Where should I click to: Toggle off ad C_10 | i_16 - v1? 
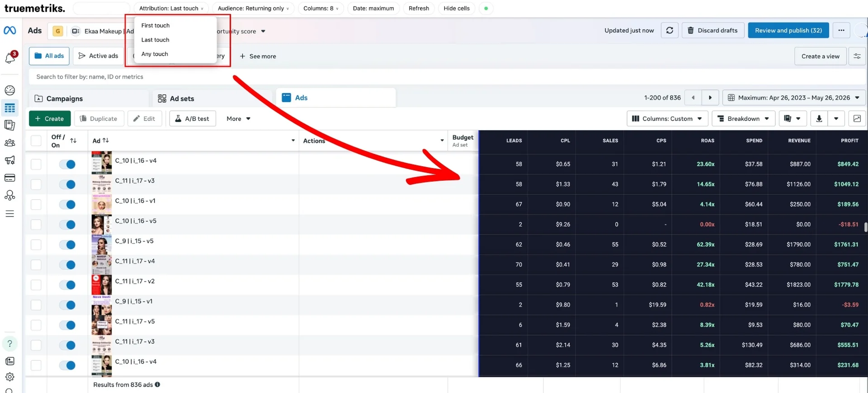(67, 204)
